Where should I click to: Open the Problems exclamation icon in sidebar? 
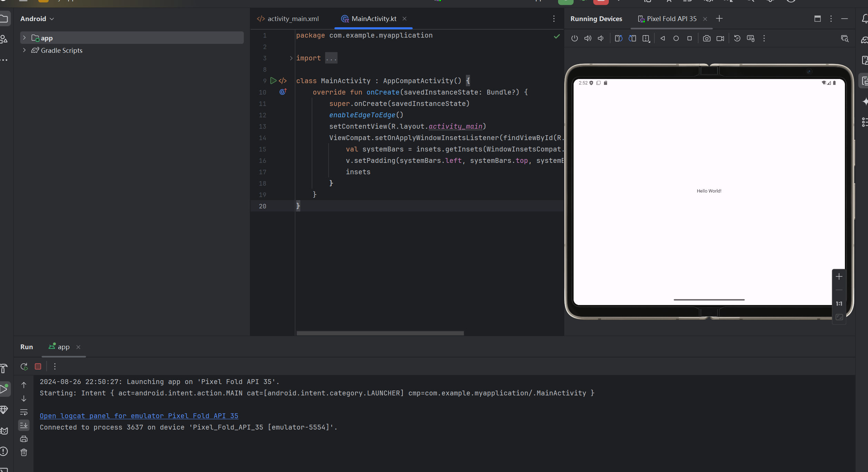click(x=4, y=451)
